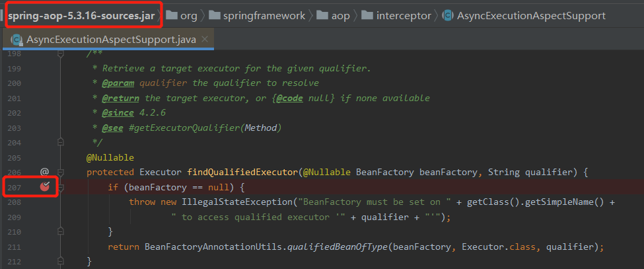Open the org folder breadcrumb

(x=183, y=16)
